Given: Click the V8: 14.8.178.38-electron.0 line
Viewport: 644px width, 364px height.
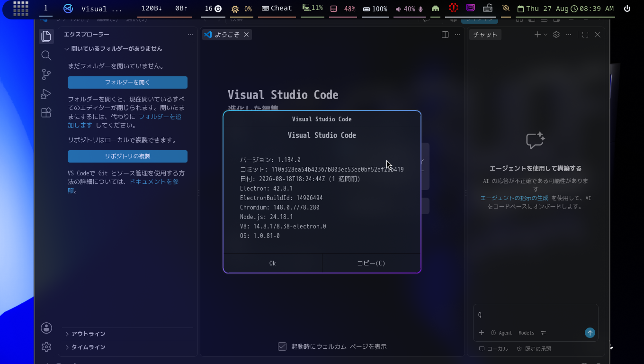Looking at the screenshot, I should coord(283,226).
